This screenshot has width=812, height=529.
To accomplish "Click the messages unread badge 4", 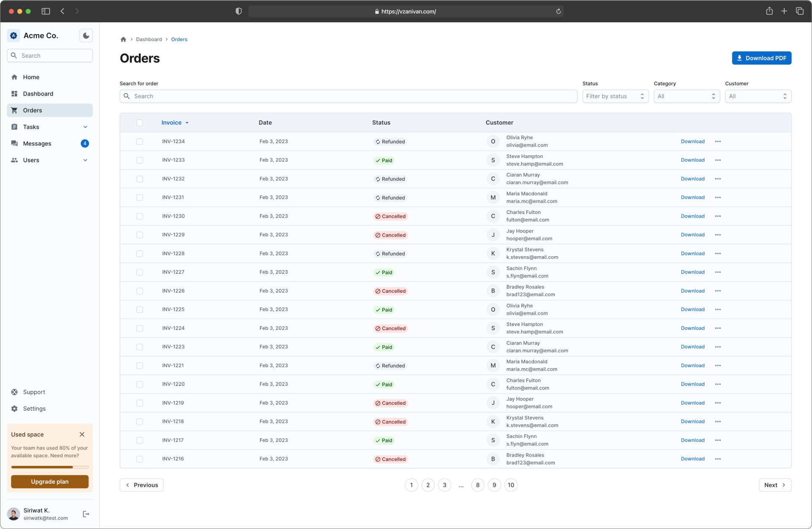I will [x=85, y=144].
